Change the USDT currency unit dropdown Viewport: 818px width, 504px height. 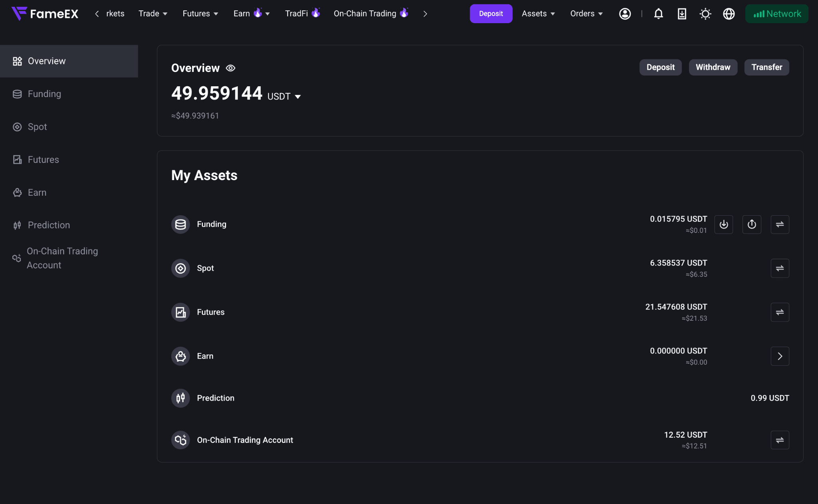pos(284,96)
